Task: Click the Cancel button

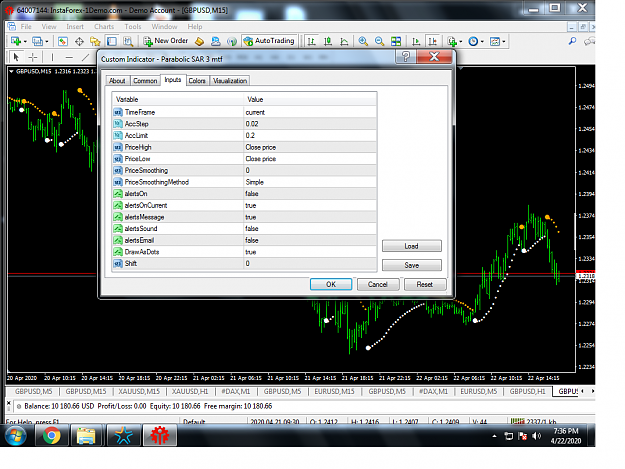Action: click(x=378, y=284)
